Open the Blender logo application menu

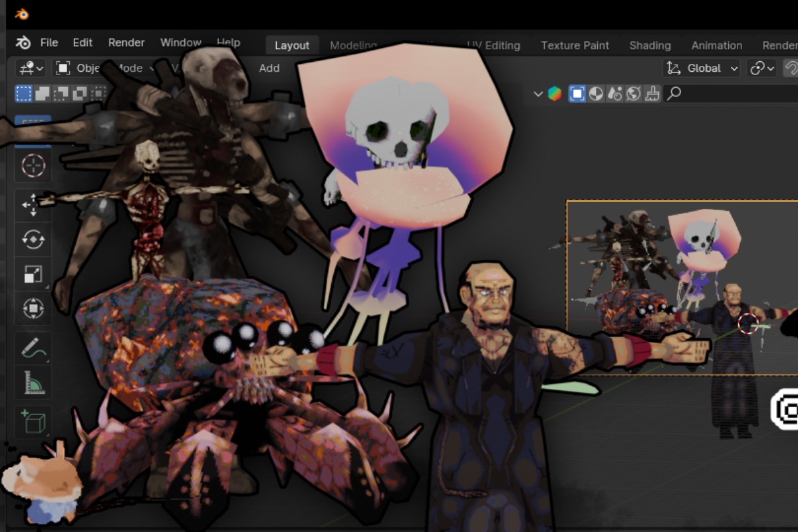[23, 43]
